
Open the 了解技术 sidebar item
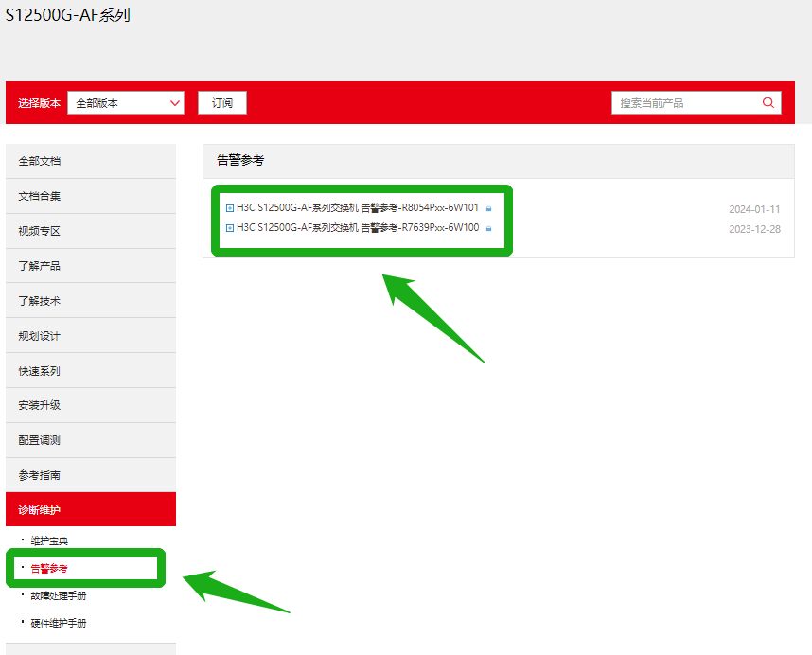[x=91, y=301]
